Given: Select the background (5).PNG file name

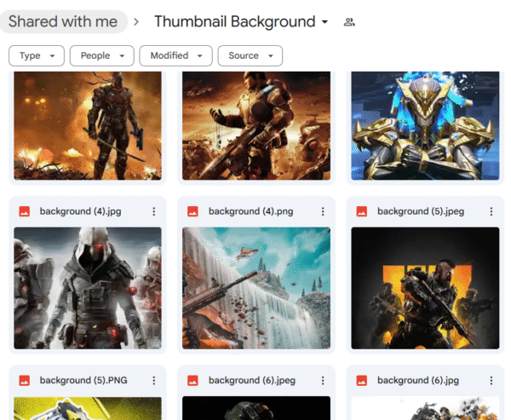Looking at the screenshot, I should [x=83, y=381].
